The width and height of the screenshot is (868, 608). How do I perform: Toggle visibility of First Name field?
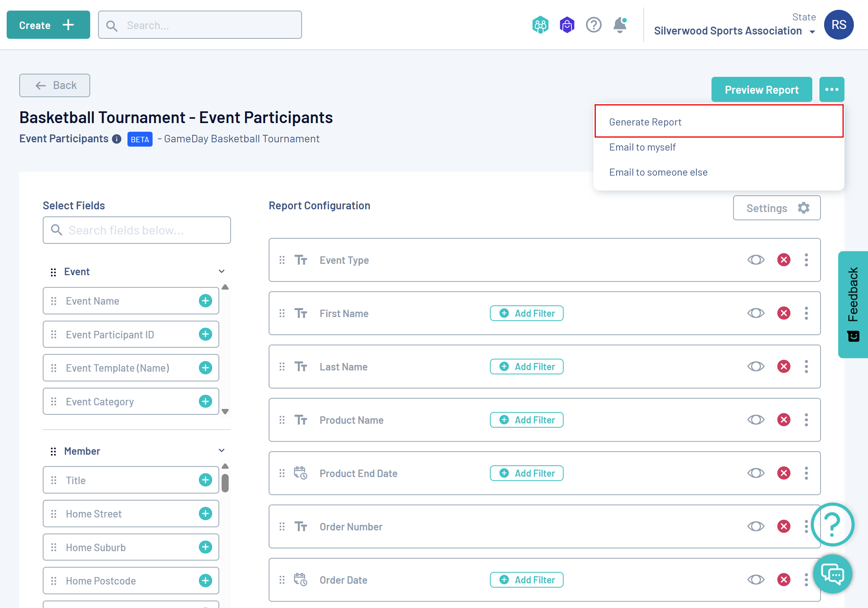[x=755, y=313]
